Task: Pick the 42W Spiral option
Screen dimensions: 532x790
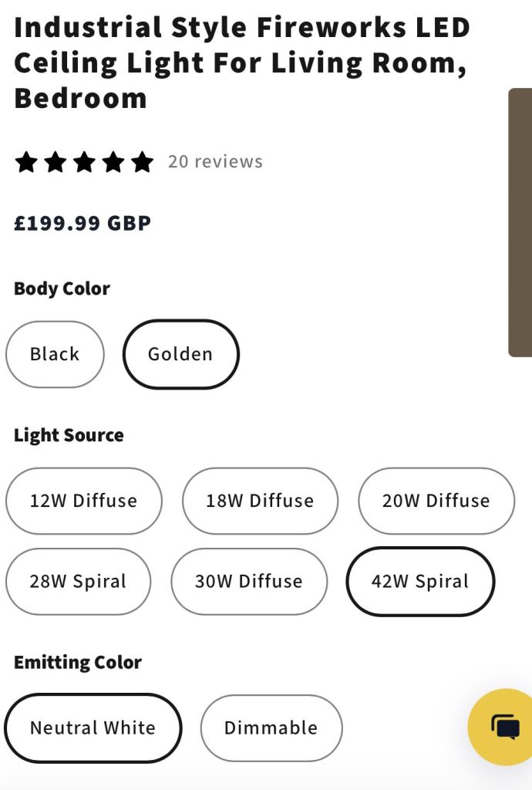Action: [x=420, y=581]
